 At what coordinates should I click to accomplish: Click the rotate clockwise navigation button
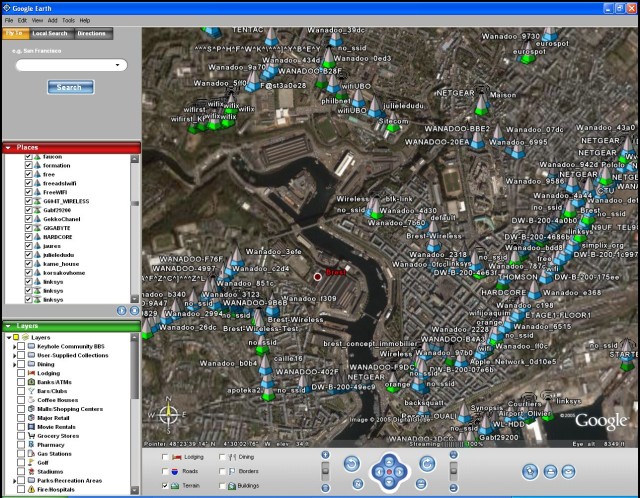(426, 463)
